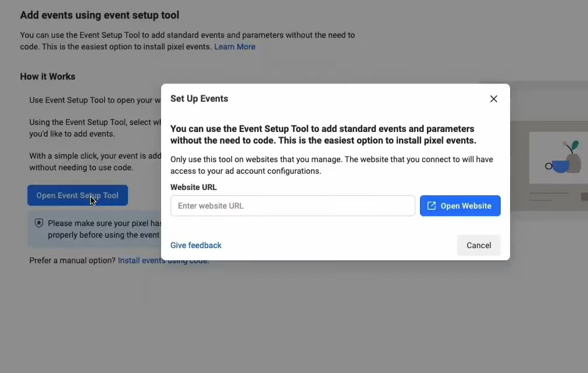The image size is (588, 373).
Task: Click the How it Works heading
Action: pos(48,77)
